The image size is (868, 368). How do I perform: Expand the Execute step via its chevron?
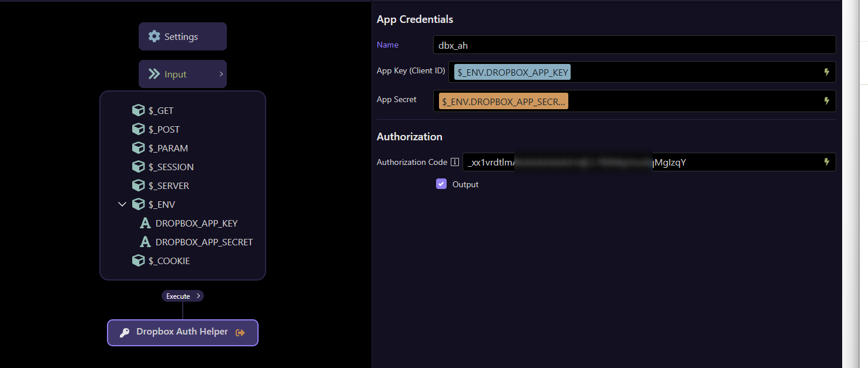point(198,295)
